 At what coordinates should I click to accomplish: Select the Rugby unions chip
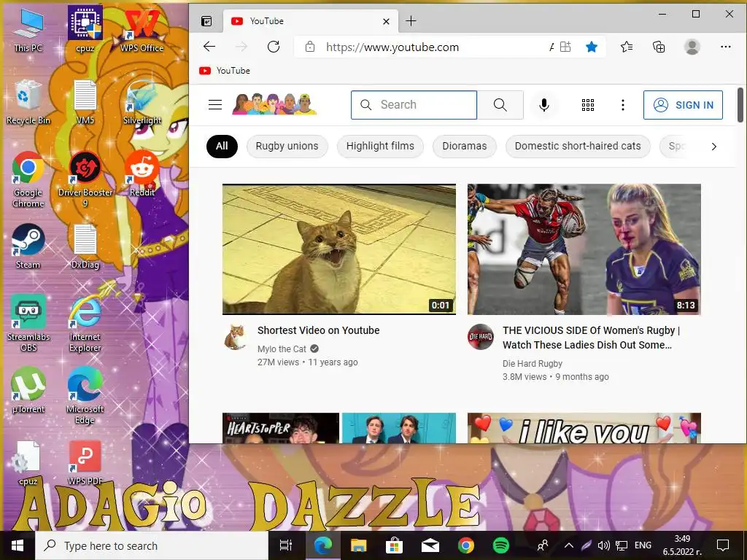(x=287, y=146)
